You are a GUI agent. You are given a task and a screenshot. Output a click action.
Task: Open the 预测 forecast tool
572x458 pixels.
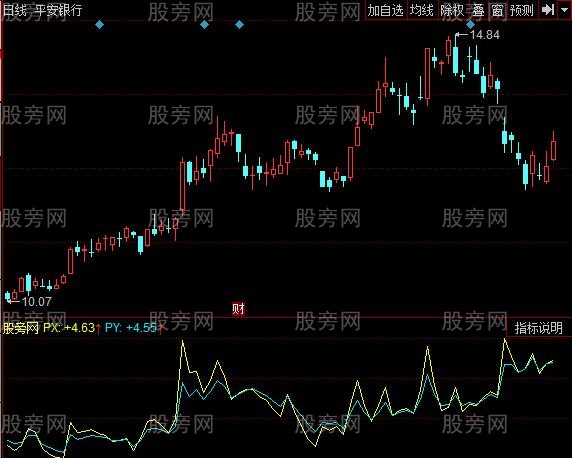(522, 10)
